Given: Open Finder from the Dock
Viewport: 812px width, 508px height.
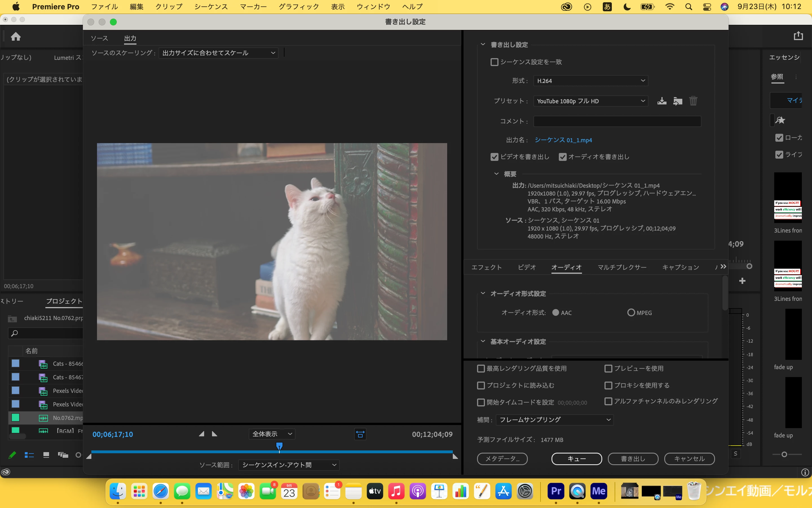Looking at the screenshot, I should pyautogui.click(x=118, y=491).
